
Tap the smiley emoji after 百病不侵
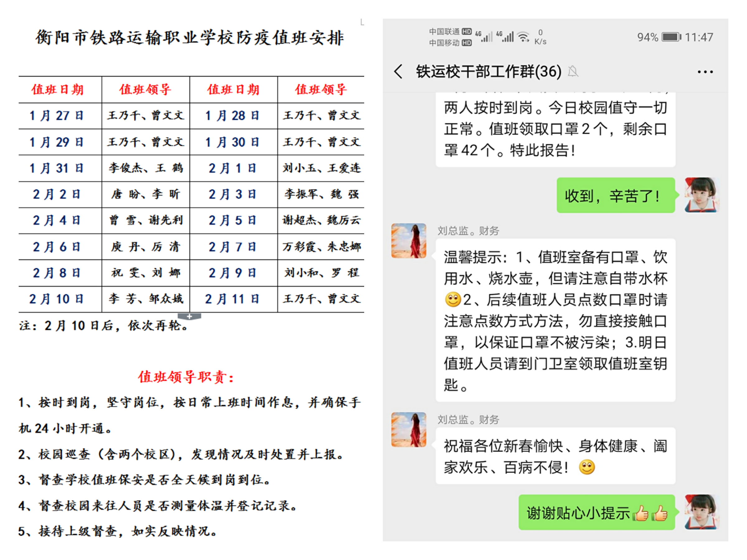pos(587,467)
